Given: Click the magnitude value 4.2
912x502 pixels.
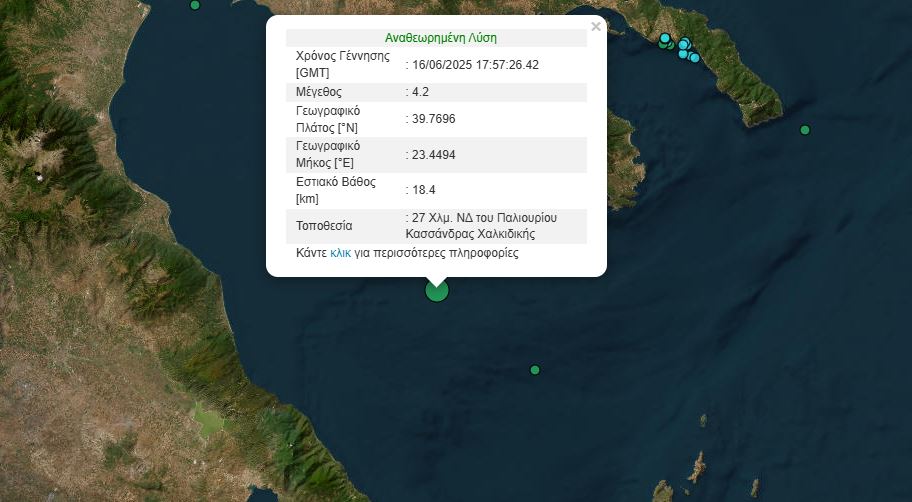Looking at the screenshot, I should [x=420, y=92].
